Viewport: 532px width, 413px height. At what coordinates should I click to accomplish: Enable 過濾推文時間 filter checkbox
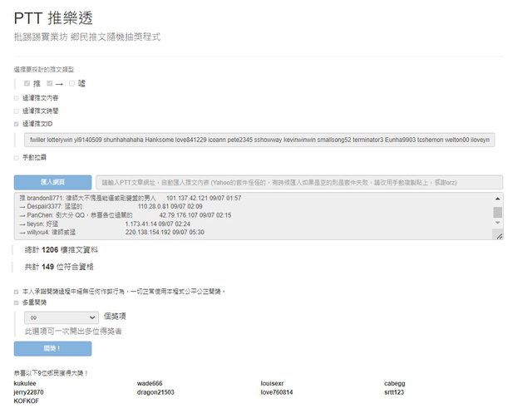[16, 110]
